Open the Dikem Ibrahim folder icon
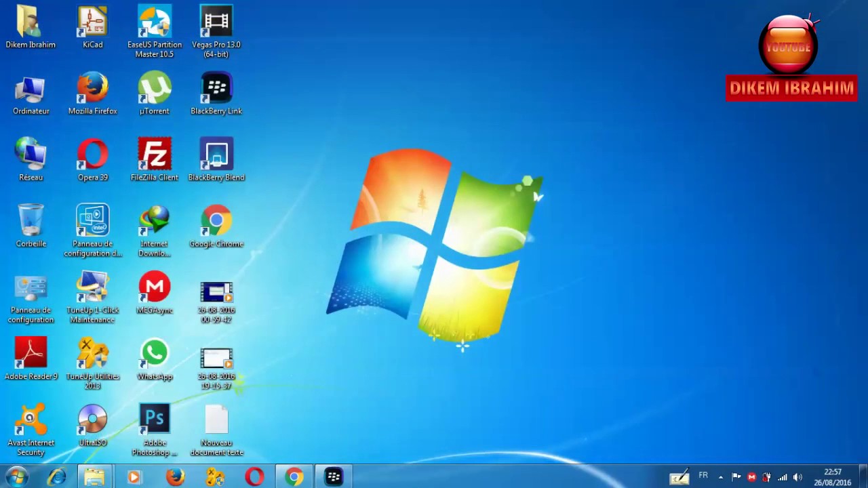Screen dimensions: 868x488 coord(31,27)
